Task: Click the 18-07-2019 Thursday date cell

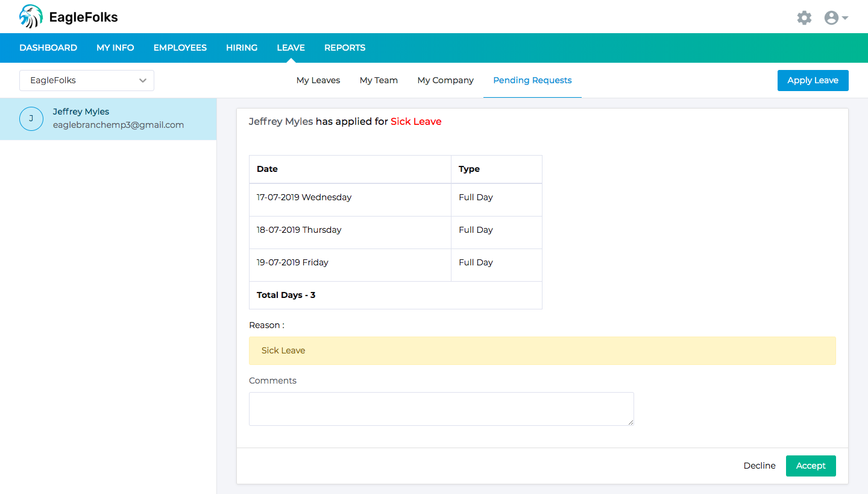Action: [x=350, y=232]
